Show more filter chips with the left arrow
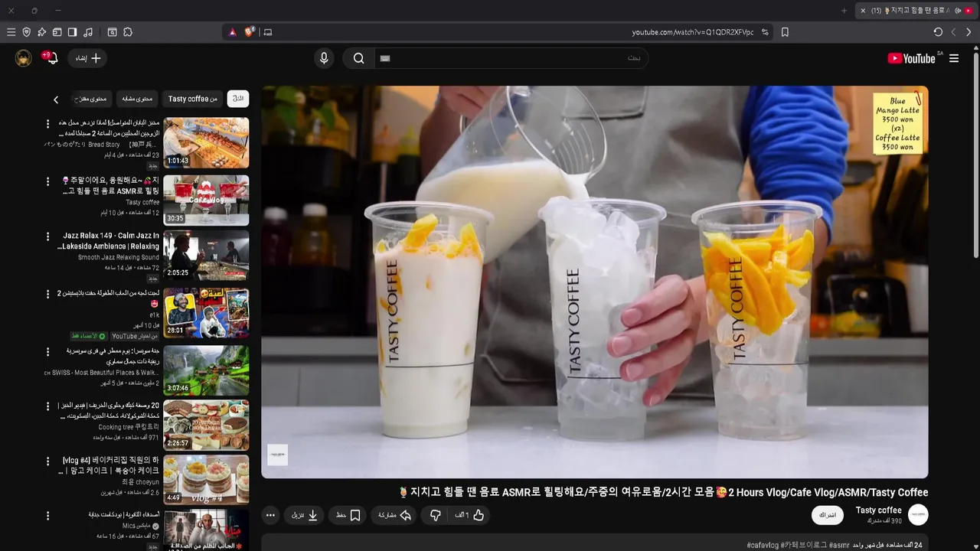 point(56,99)
